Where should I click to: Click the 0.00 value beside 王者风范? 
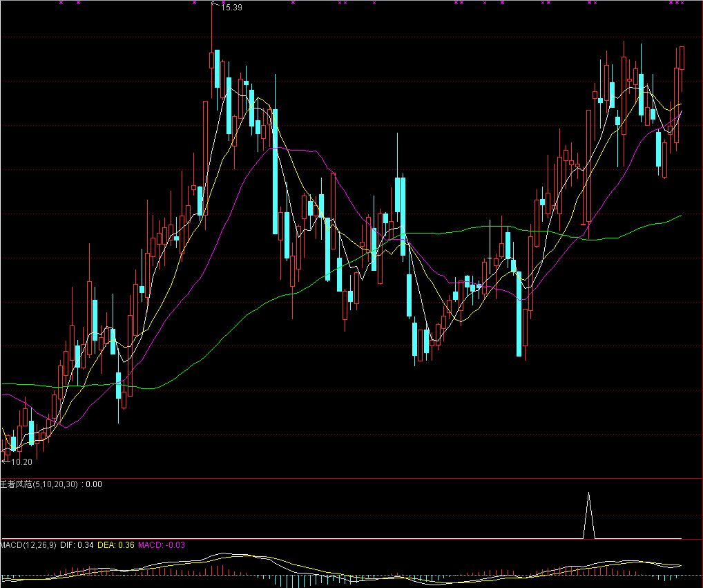point(94,484)
